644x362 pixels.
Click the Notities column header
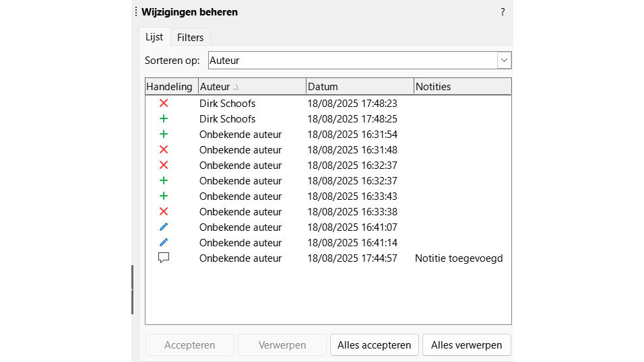[x=462, y=87]
